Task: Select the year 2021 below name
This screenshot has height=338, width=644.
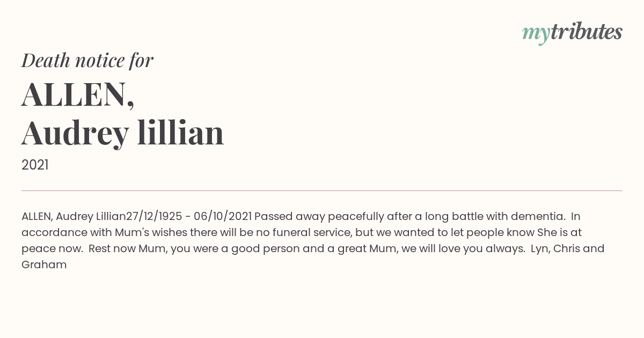Action: click(x=35, y=165)
